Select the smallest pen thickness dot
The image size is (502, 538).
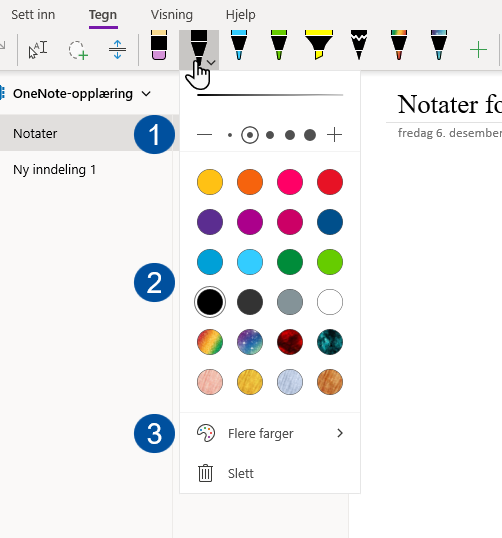click(230, 135)
